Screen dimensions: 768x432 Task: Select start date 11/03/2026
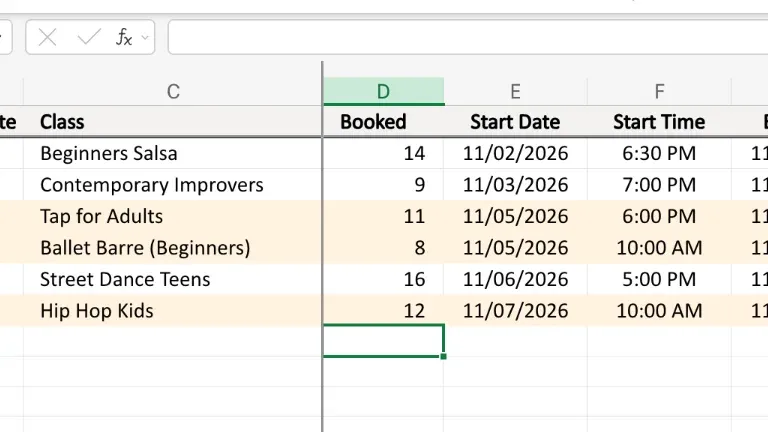[515, 185]
